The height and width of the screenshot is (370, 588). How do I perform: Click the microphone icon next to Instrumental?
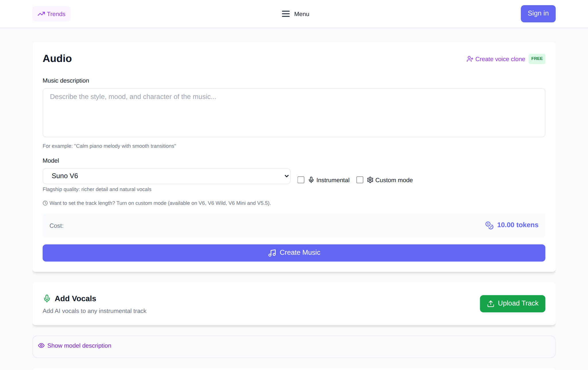coord(311,180)
